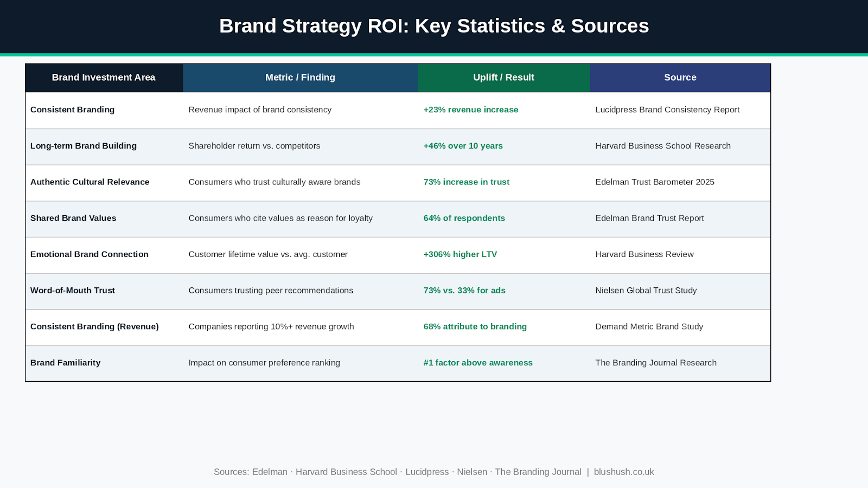The height and width of the screenshot is (488, 868).
Task: Select the 'Brand Investment Area' column header
Action: (x=104, y=78)
